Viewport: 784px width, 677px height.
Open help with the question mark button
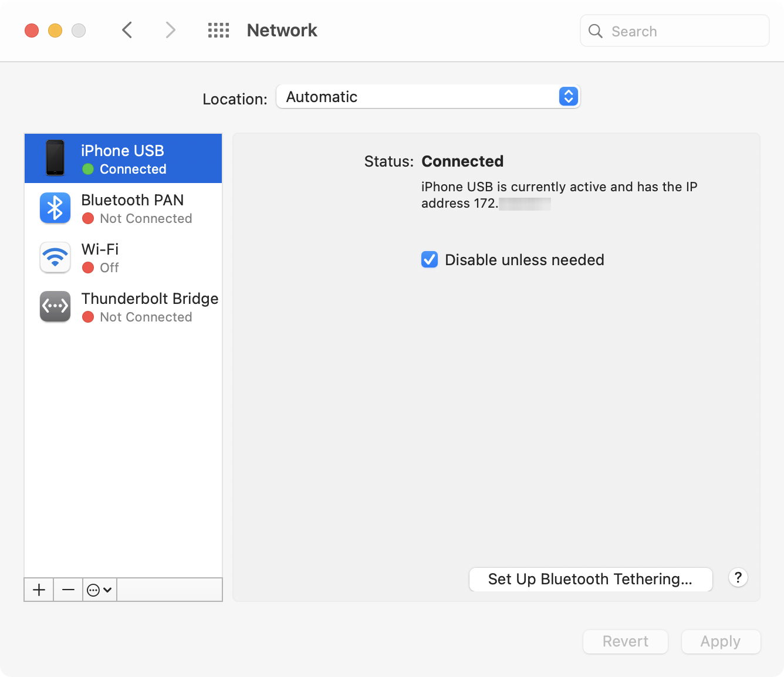pos(738,578)
